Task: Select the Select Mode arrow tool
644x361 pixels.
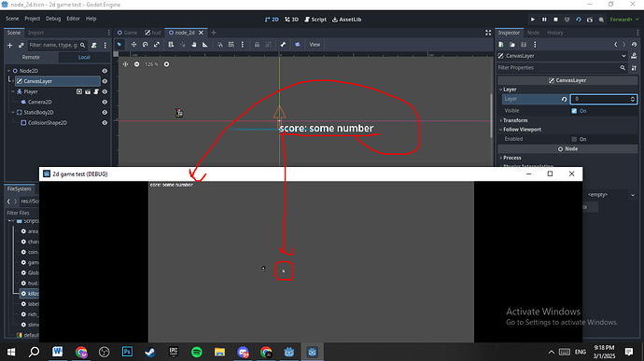Action: pyautogui.click(x=119, y=45)
